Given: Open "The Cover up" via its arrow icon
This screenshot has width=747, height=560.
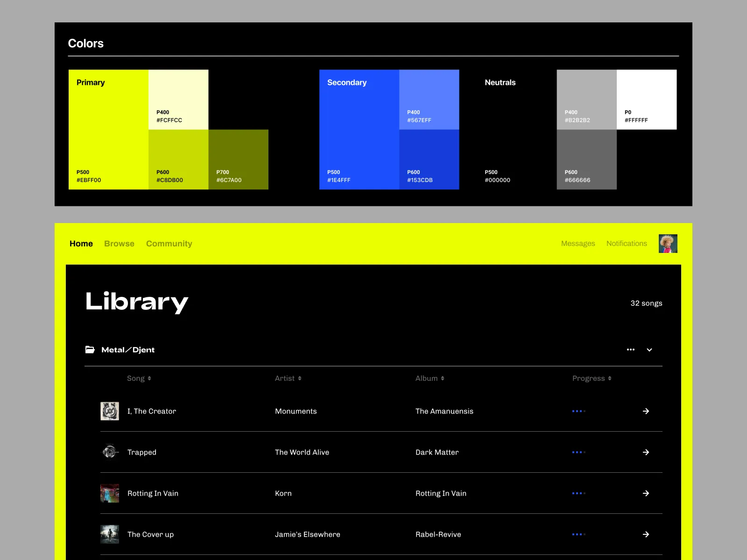Looking at the screenshot, I should pos(646,534).
